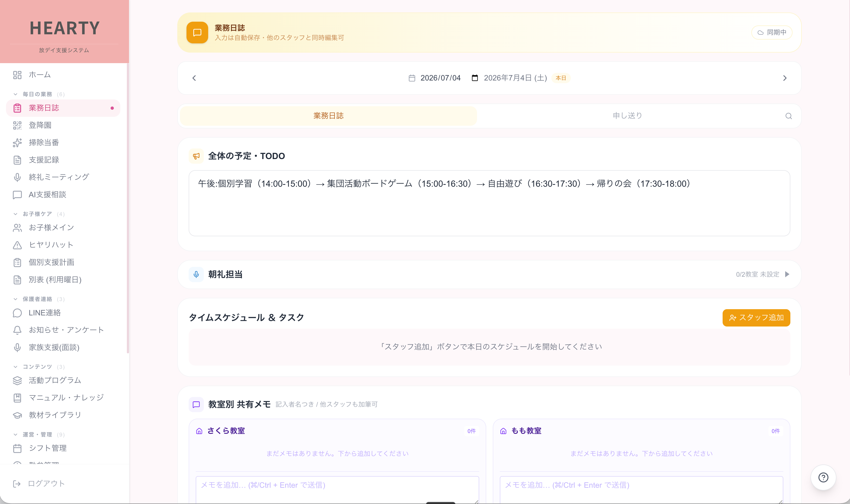Click into the 全体の予定・TODO text area
850x504 pixels.
coord(489,203)
